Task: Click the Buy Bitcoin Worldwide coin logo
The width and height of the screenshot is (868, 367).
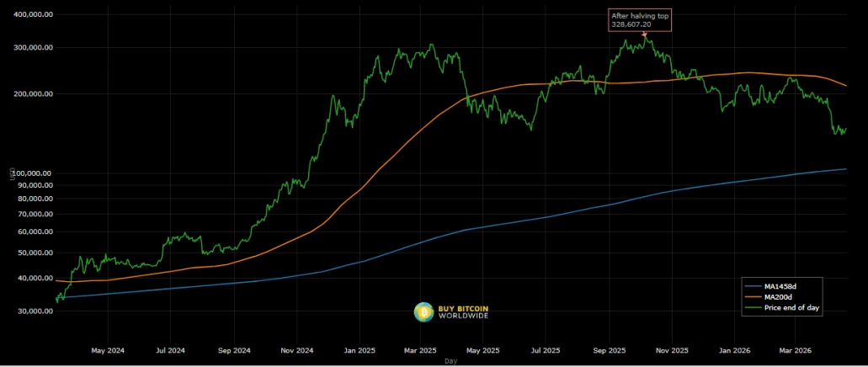Action: (x=423, y=312)
